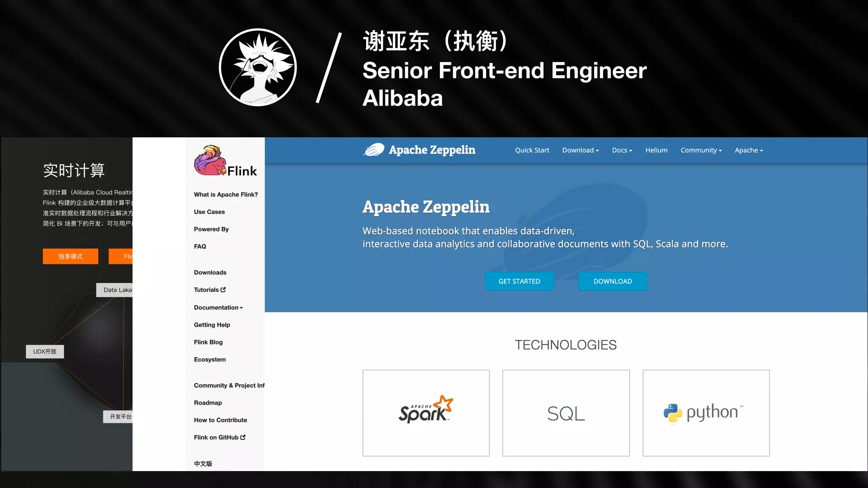This screenshot has width=868, height=488.
Task: Click the Data Lake node label
Action: pos(114,290)
